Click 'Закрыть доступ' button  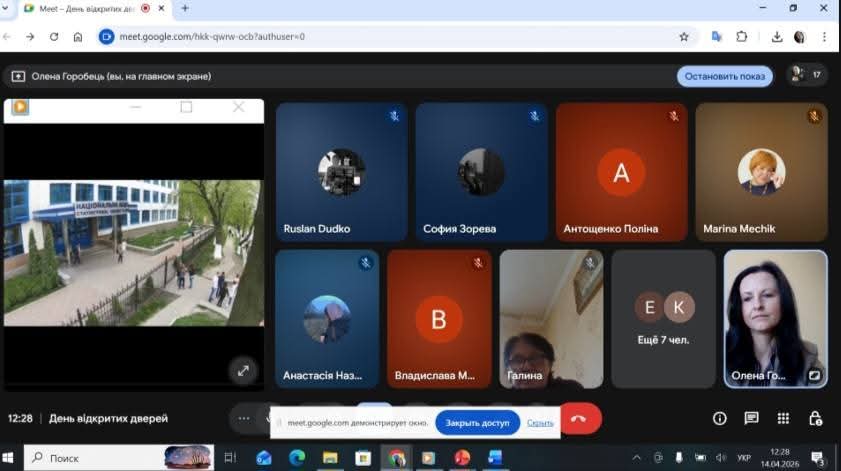pyautogui.click(x=477, y=423)
